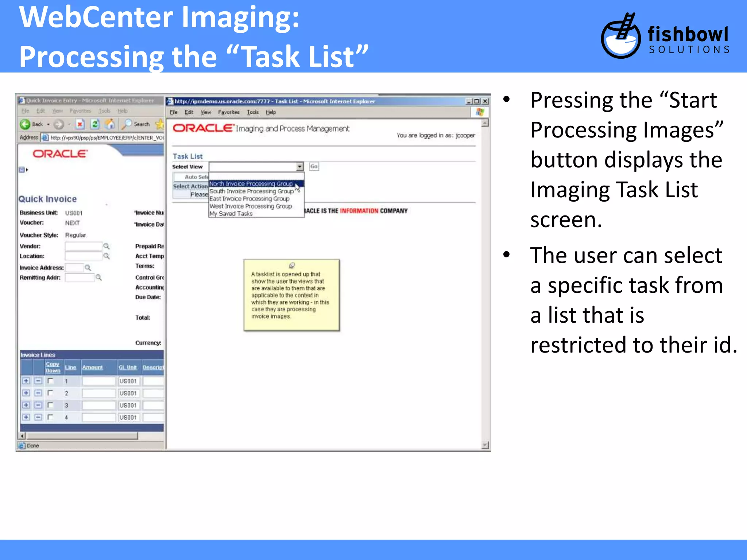Click the yellow tasklist note callout

click(x=291, y=295)
